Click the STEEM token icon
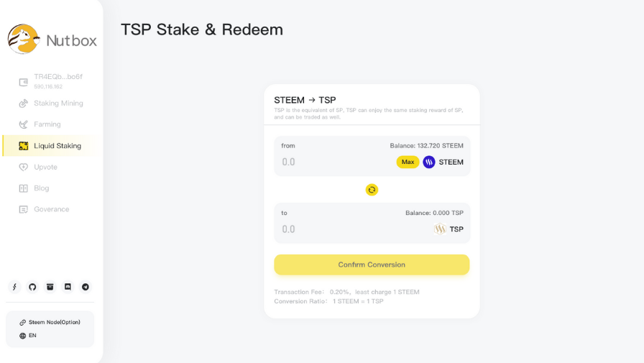Image resolution: width=644 pixels, height=363 pixels. [x=429, y=162]
